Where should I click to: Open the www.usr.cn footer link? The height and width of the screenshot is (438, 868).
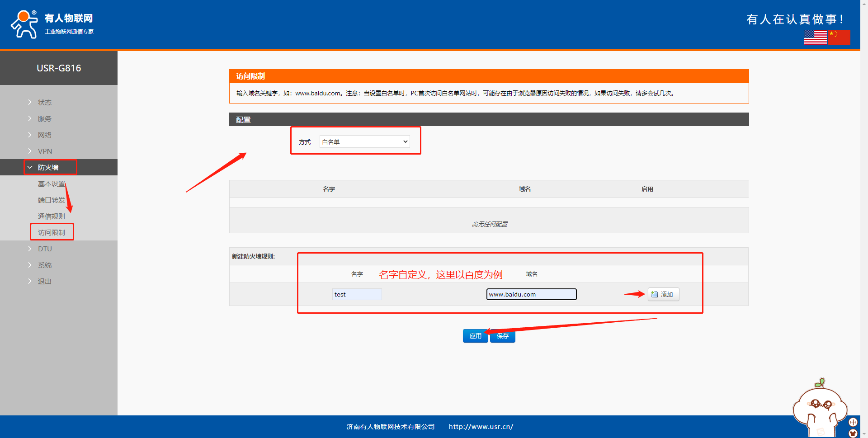click(481, 427)
